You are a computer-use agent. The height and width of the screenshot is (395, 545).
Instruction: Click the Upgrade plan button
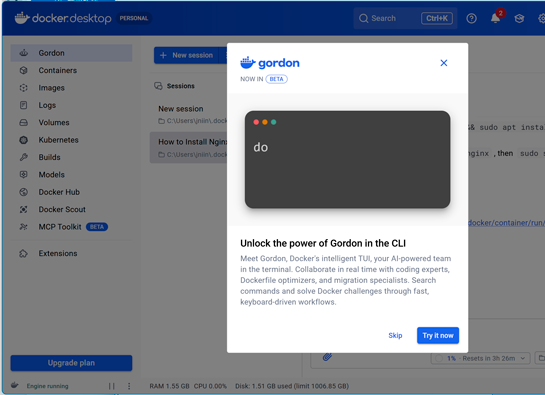click(x=71, y=363)
